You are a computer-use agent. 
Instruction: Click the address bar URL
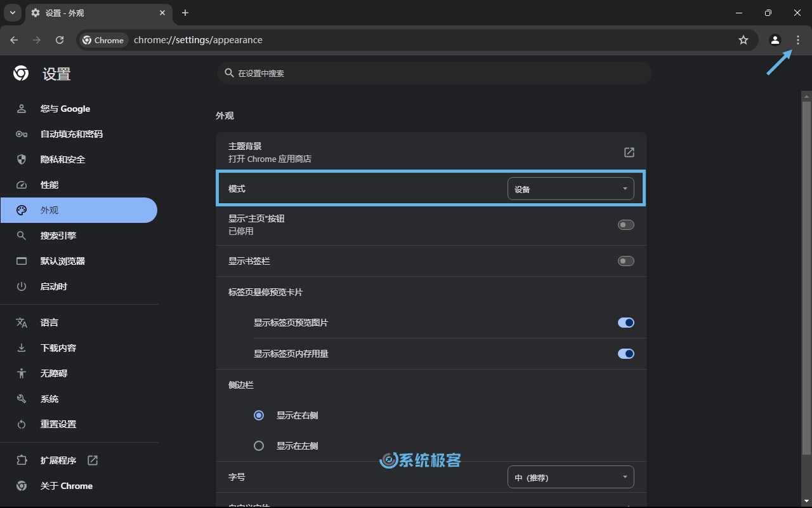198,40
